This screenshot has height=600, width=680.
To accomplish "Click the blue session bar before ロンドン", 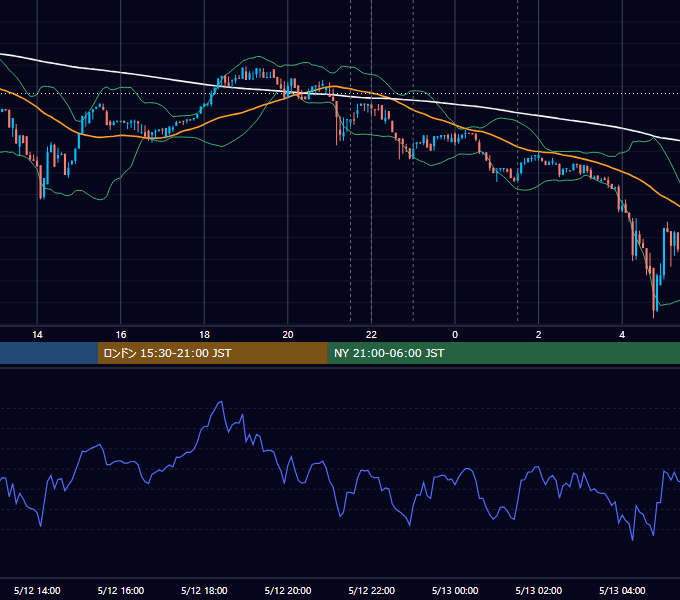I will [x=49, y=353].
